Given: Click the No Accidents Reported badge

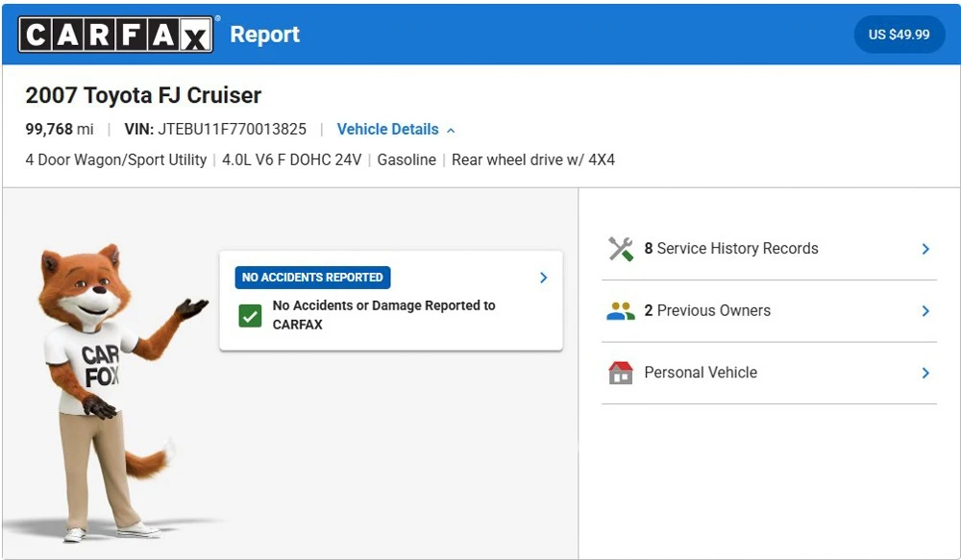Looking at the screenshot, I should [x=312, y=278].
